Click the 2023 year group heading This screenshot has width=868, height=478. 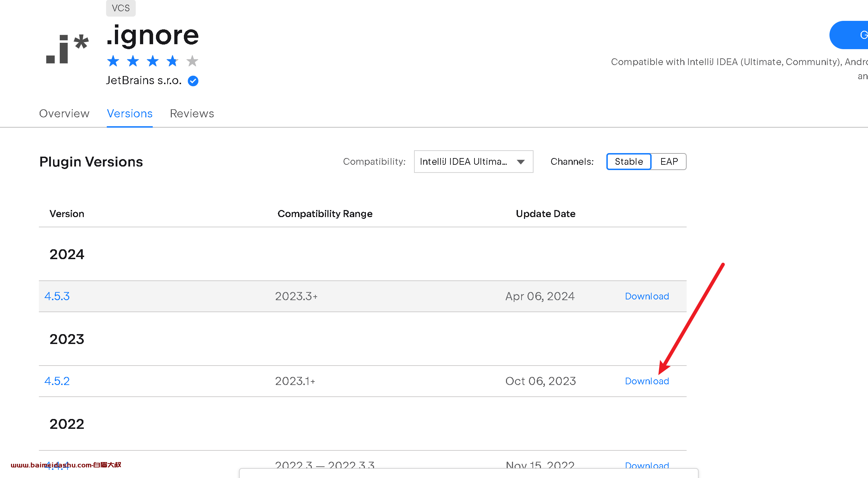click(67, 339)
